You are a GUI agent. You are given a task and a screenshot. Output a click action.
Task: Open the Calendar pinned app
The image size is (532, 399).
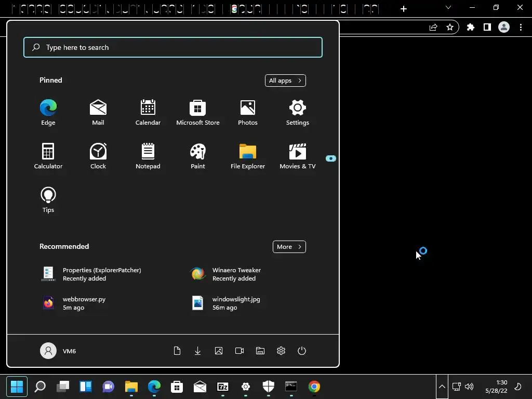click(x=148, y=113)
